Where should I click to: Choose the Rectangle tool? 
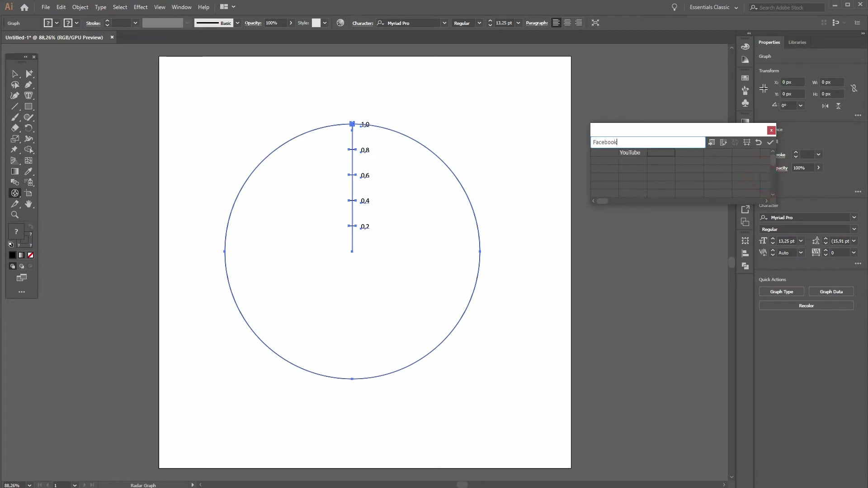[28, 106]
